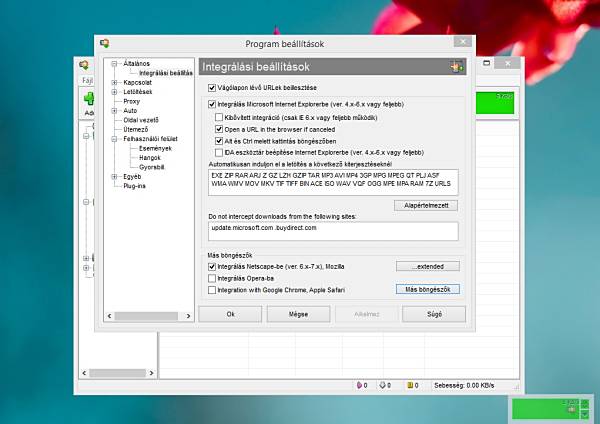
Task: Click settings tree scrollbar right arrow
Action: point(188,316)
